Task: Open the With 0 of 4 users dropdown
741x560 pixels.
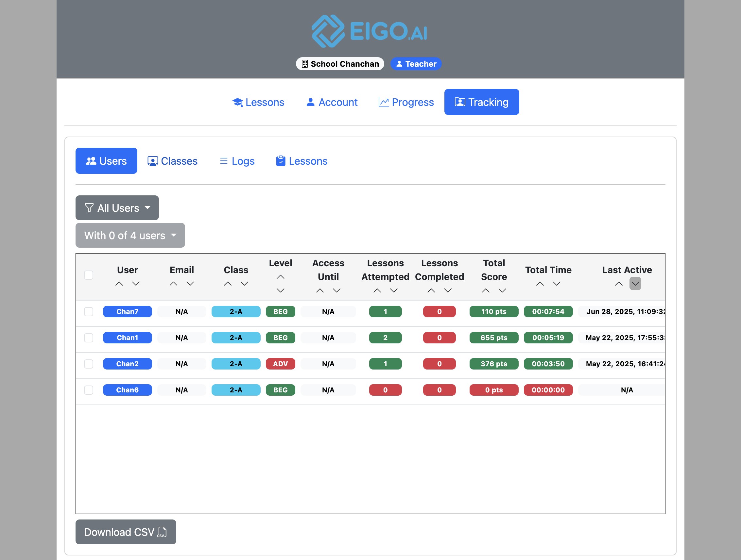Action: [130, 235]
